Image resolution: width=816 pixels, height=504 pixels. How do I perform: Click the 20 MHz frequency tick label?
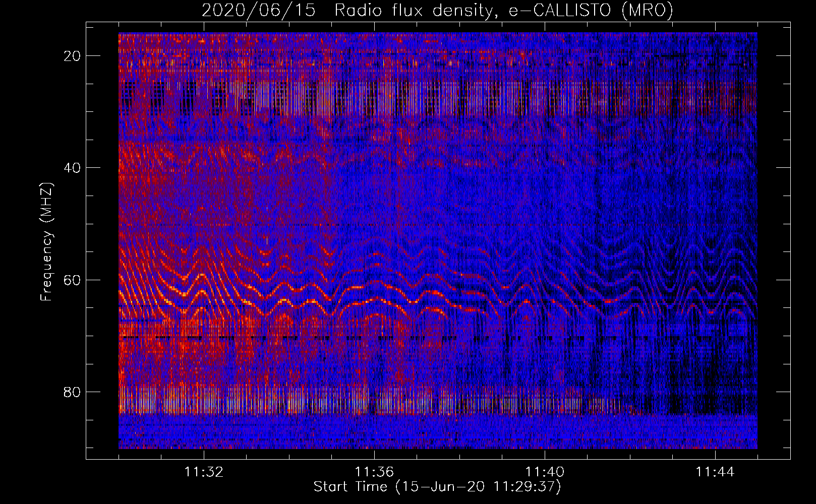73,56
